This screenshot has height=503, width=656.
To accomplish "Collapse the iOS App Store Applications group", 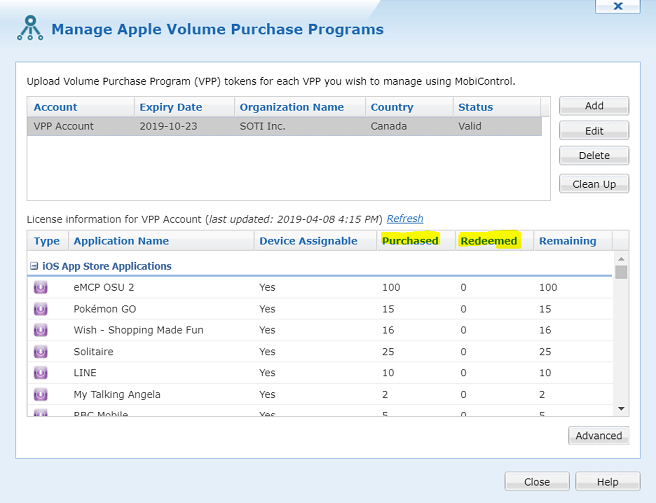I will click(x=34, y=266).
